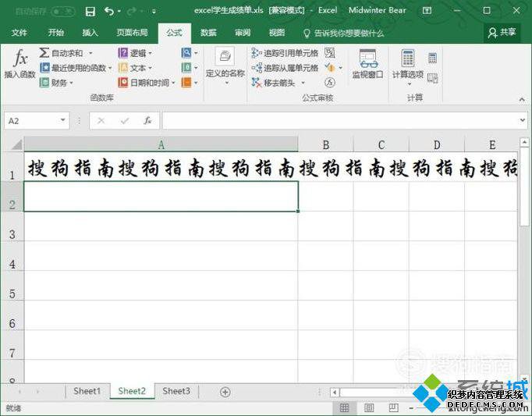The width and height of the screenshot is (532, 416).
Task: Add a new sheet with plus button
Action: 225,392
